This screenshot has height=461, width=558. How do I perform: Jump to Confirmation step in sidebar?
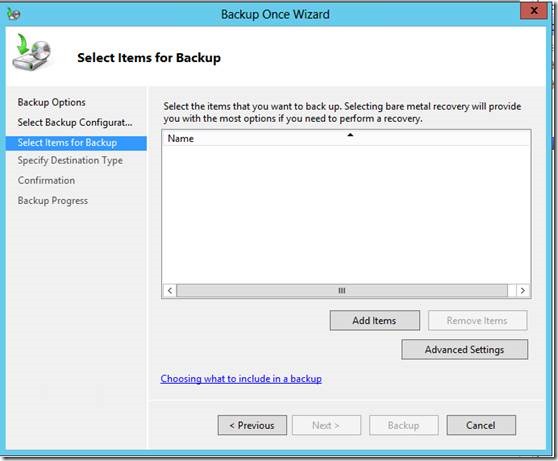tap(46, 180)
